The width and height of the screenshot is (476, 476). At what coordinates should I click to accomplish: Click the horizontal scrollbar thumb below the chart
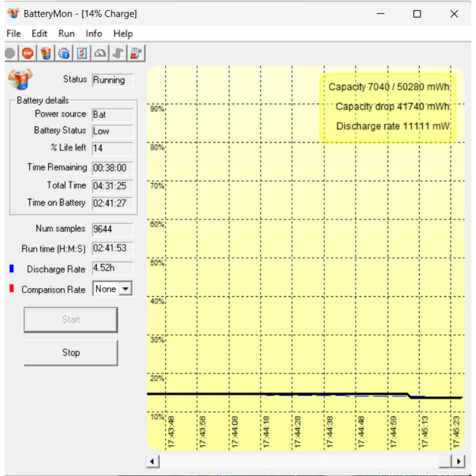tap(445, 461)
